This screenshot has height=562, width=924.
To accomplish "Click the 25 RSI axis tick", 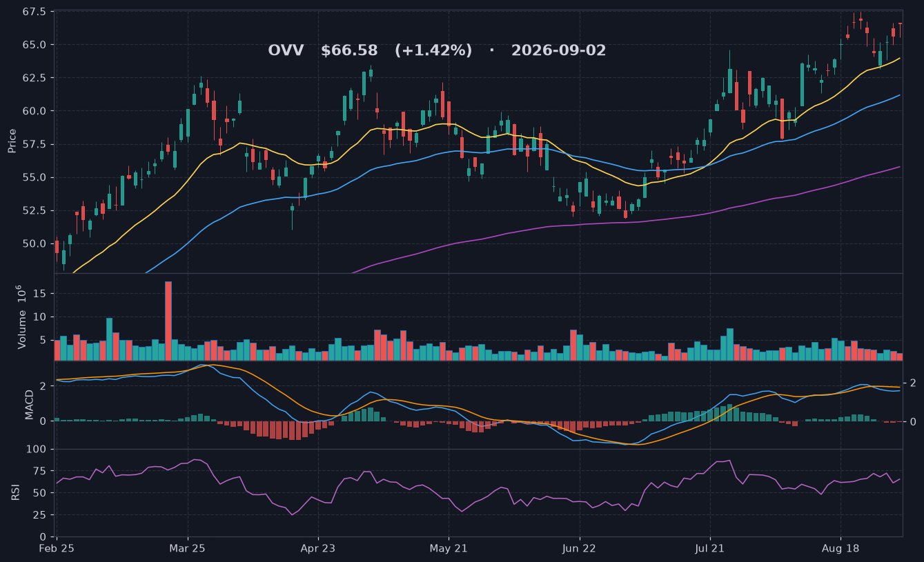I will point(41,515).
